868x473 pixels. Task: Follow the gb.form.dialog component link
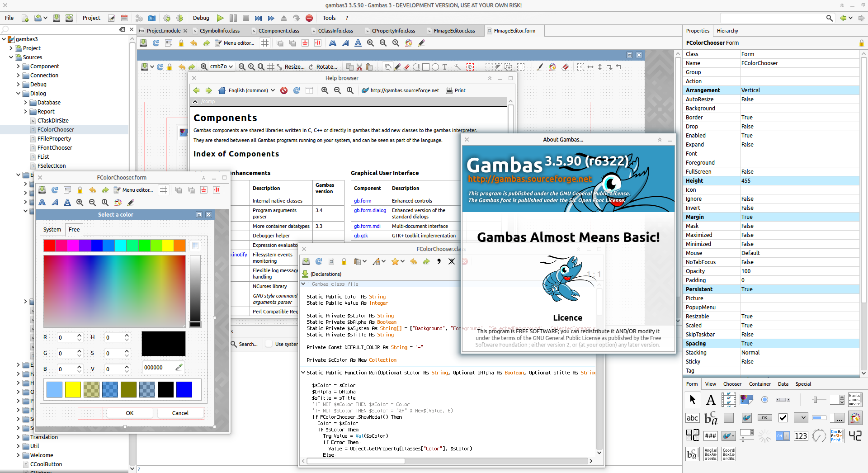pos(370,210)
